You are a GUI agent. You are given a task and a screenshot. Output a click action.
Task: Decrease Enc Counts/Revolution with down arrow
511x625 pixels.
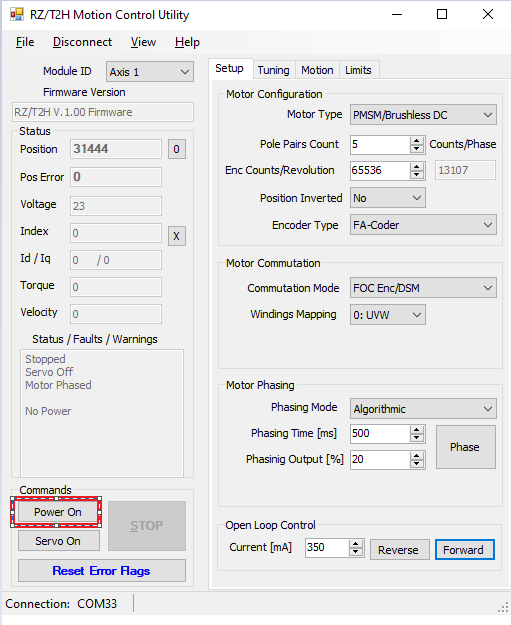click(417, 175)
